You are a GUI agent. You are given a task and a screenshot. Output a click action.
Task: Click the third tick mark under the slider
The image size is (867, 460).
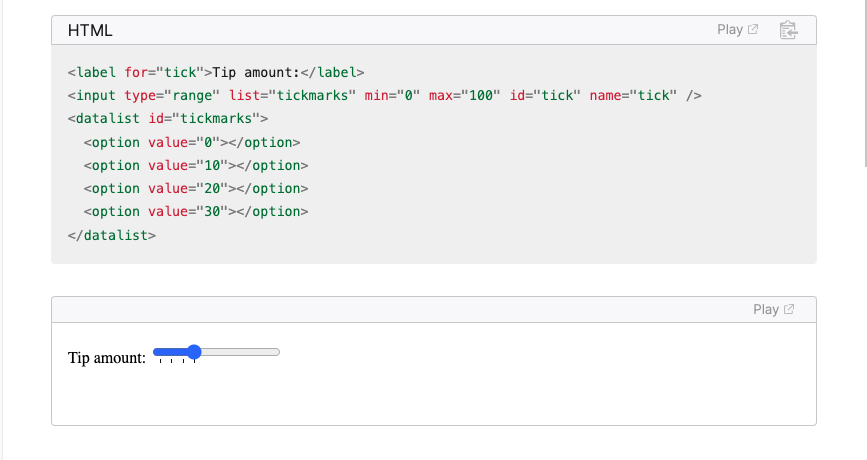tap(183, 361)
